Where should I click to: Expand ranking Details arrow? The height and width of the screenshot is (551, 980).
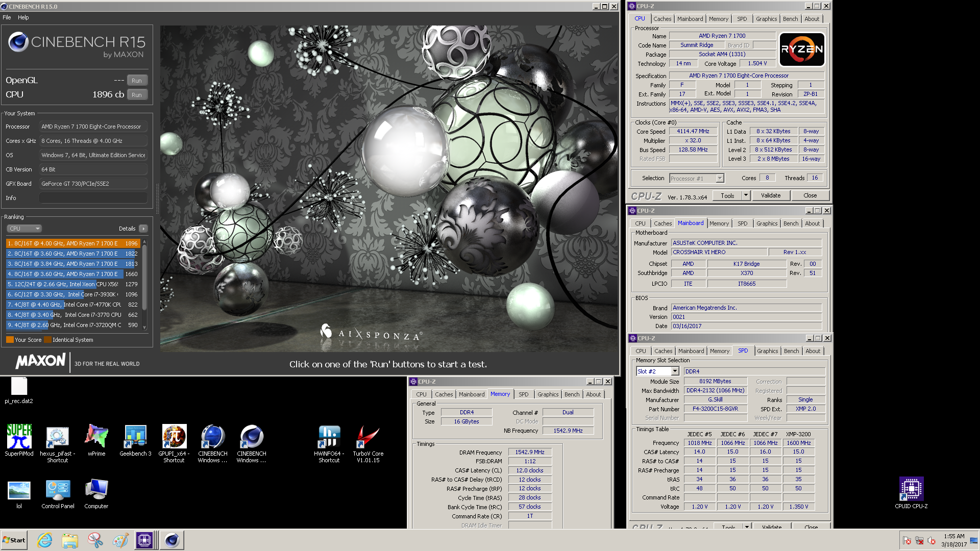pos(143,229)
